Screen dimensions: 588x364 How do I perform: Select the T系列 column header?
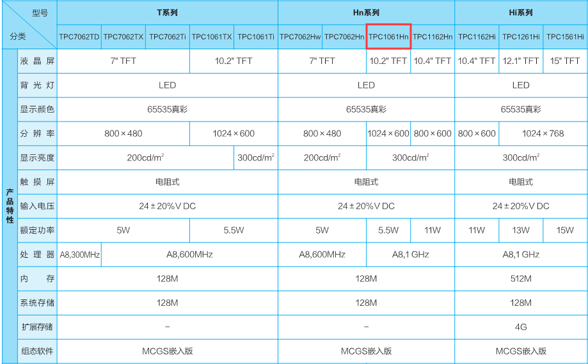pyautogui.click(x=167, y=13)
